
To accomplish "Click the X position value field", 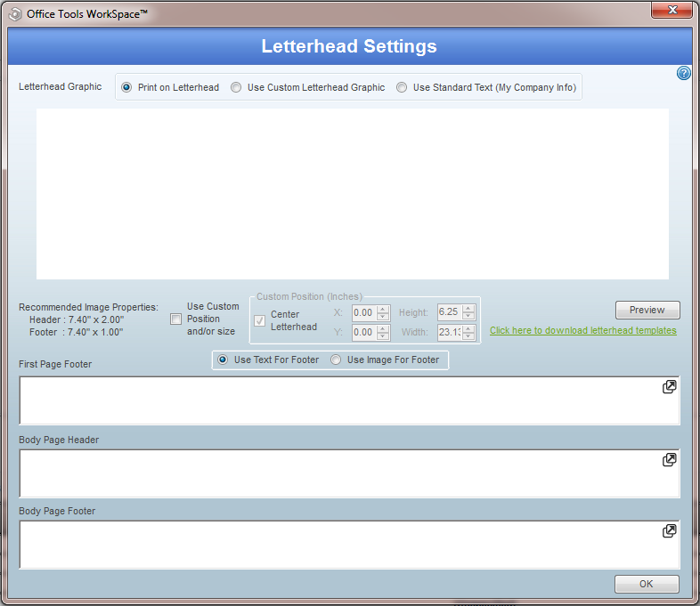I will 363,312.
